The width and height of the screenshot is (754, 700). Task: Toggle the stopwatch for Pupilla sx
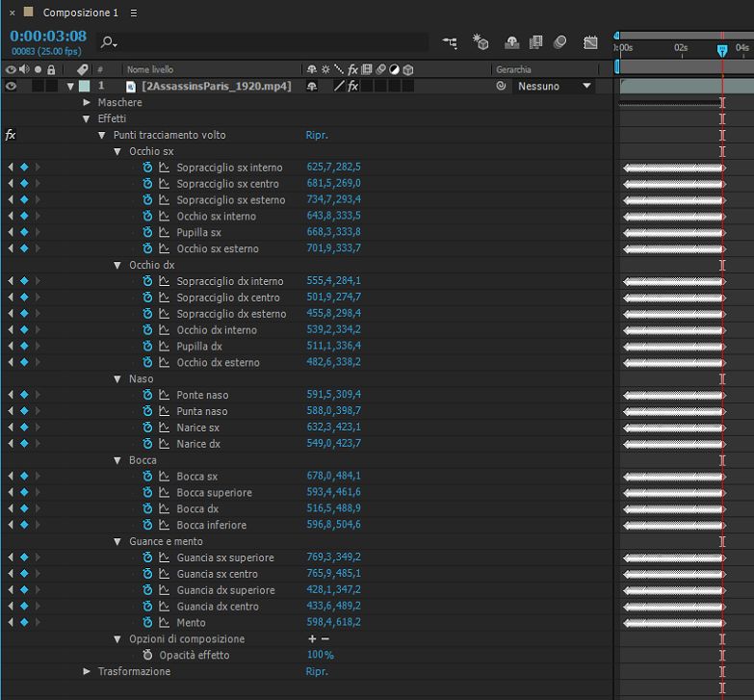[148, 232]
